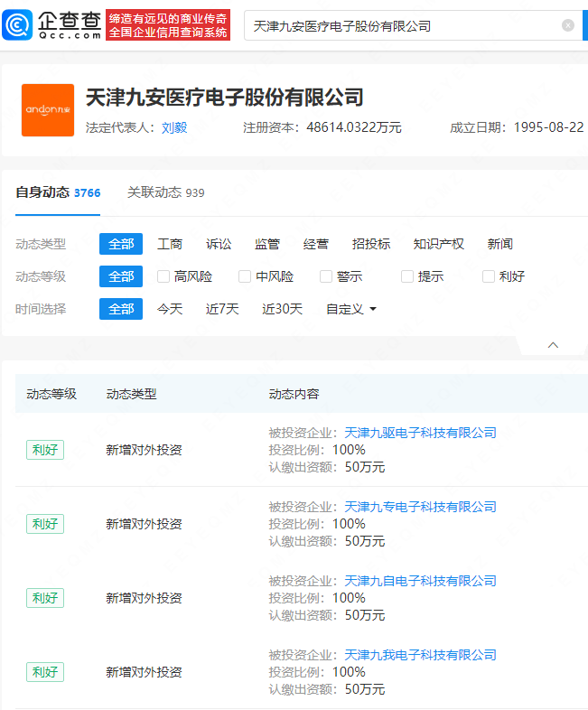
Task: Switch to 自身动态 tab
Action: 58,192
